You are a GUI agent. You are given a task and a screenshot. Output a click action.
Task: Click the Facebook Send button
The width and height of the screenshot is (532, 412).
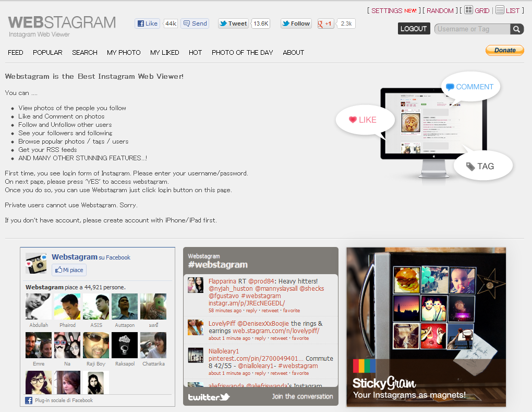(195, 23)
